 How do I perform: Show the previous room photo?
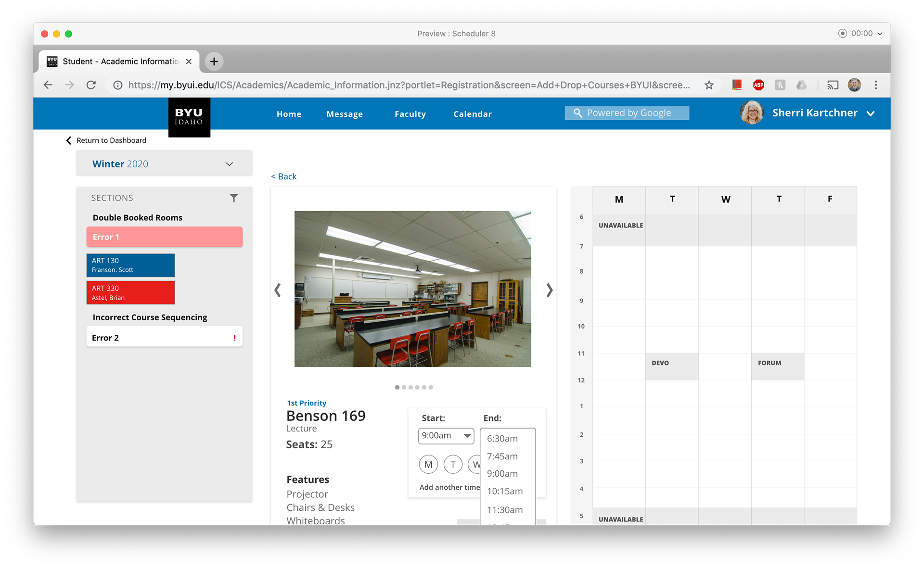(x=278, y=290)
